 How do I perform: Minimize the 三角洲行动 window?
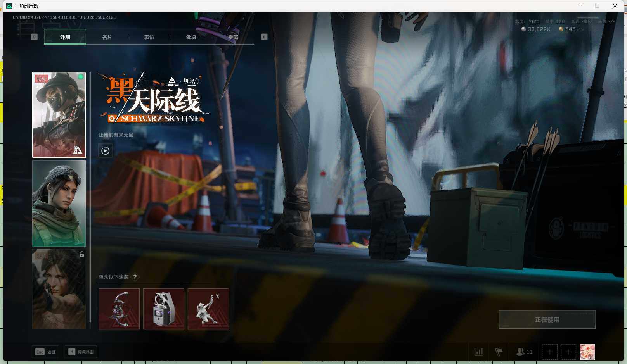580,6
